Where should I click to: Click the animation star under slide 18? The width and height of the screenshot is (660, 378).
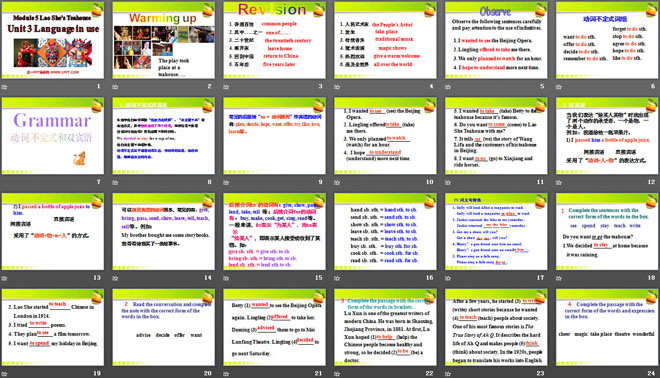[x=559, y=278]
